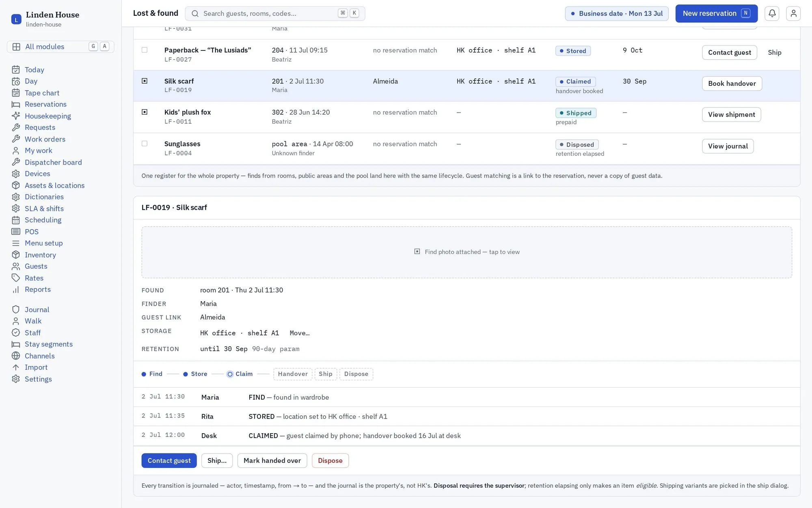
Task: Click the Channels globe icon
Action: 16,356
